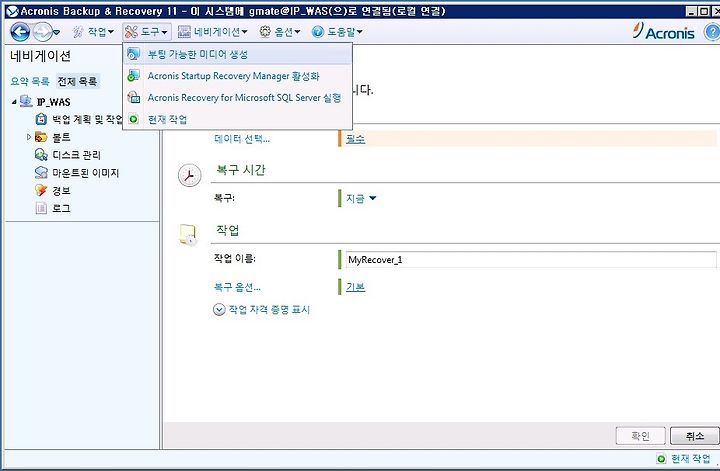Screen dimensions: 720x471
Task: Expand 작업 자격 증명 표시 section
Action: point(261,309)
